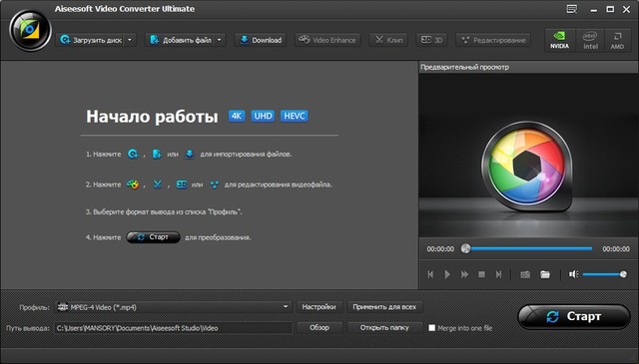Take a snapshot with camera icon

tap(525, 275)
